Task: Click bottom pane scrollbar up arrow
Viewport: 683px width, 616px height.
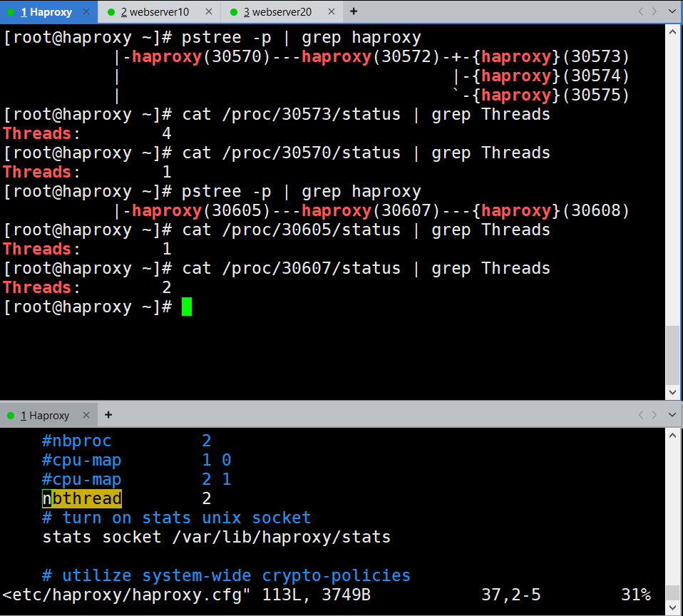Action: pyautogui.click(x=672, y=435)
